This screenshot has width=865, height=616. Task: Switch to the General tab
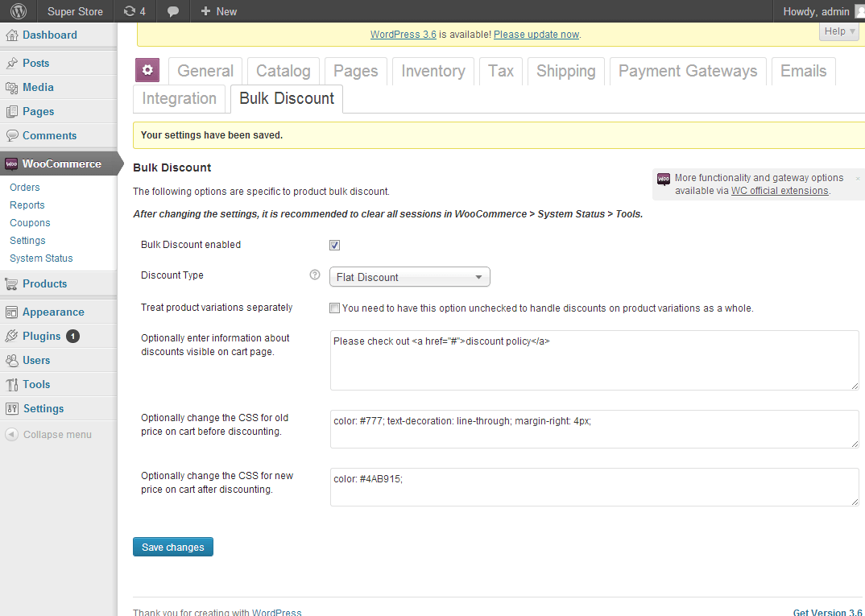205,71
